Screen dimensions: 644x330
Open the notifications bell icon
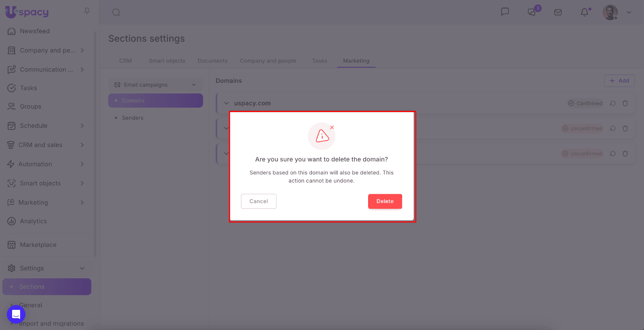584,12
